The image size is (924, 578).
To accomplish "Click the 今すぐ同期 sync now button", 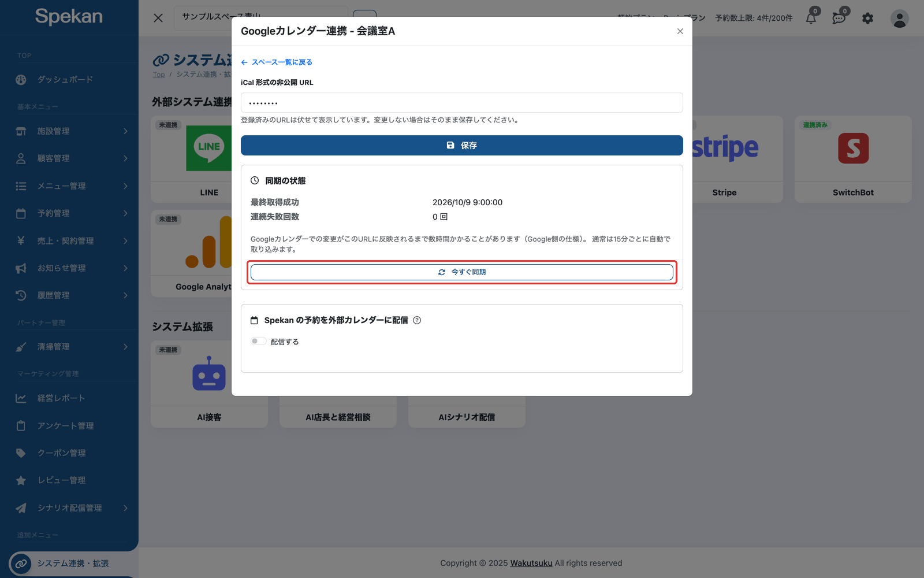I will (x=461, y=272).
